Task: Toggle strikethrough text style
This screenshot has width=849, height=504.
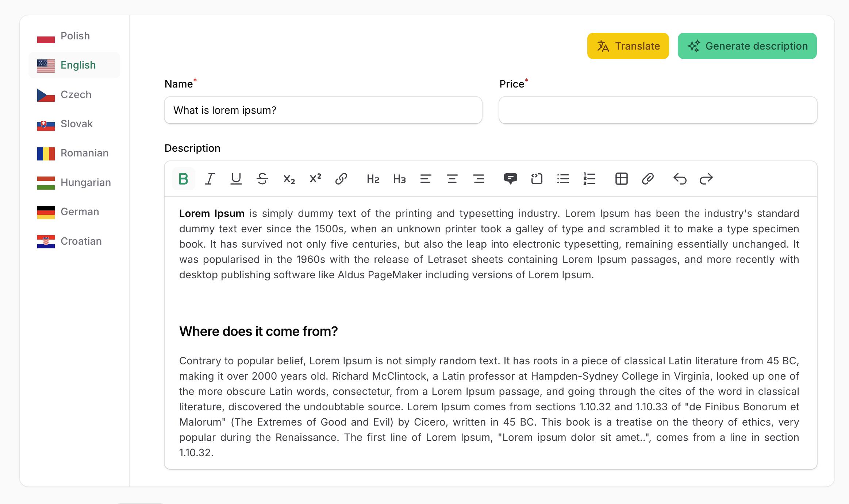Action: coord(262,179)
